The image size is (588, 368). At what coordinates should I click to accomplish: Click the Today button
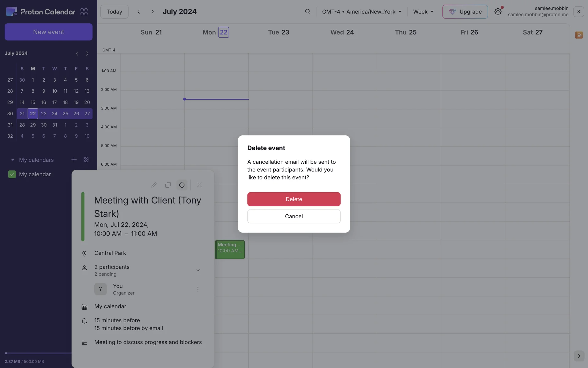[x=114, y=12]
